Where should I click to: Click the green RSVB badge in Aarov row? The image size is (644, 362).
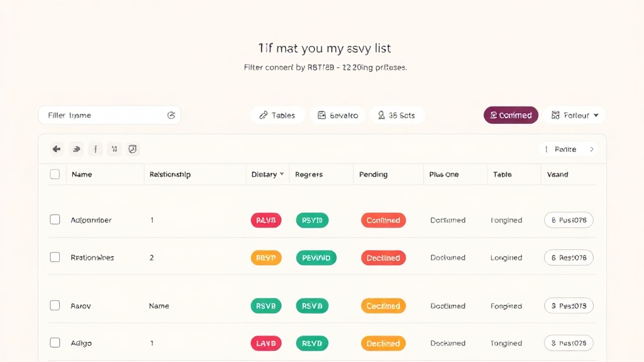(266, 306)
